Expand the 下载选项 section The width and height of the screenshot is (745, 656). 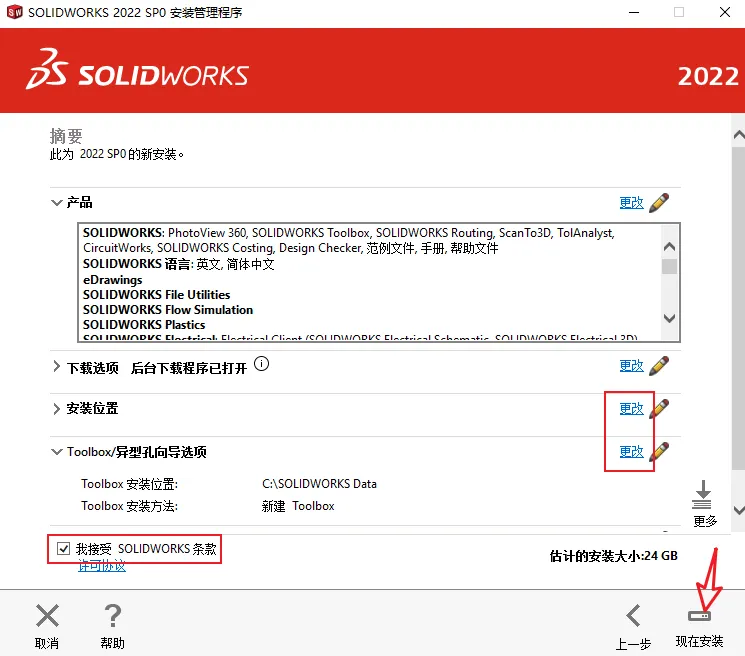[x=57, y=366]
